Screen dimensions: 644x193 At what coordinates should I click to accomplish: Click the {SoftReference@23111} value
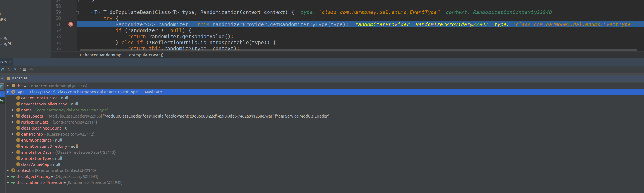coord(75,122)
